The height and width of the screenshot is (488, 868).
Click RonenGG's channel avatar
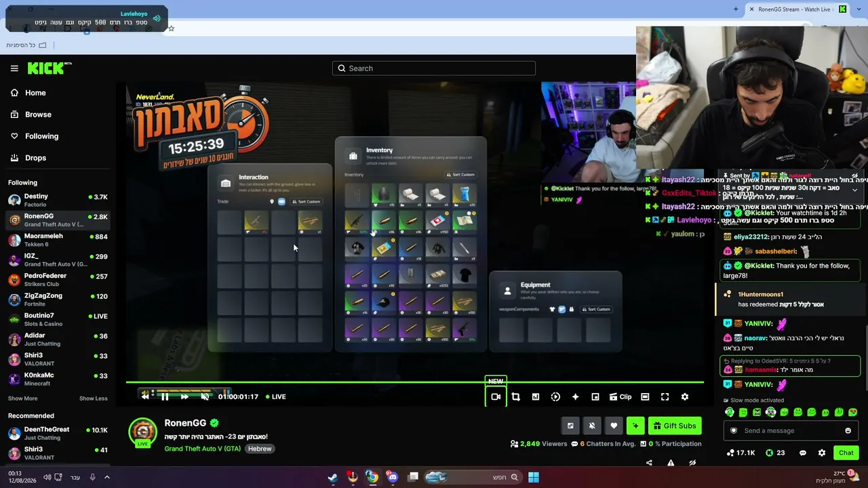click(142, 432)
